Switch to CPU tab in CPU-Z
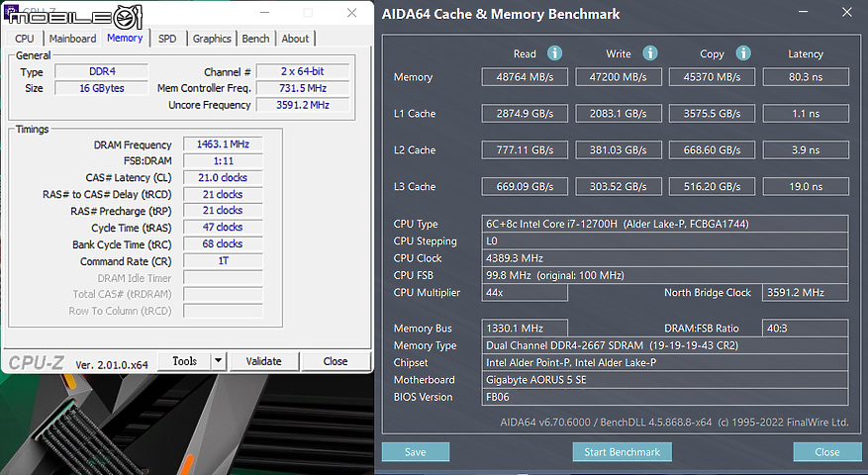 25,39
